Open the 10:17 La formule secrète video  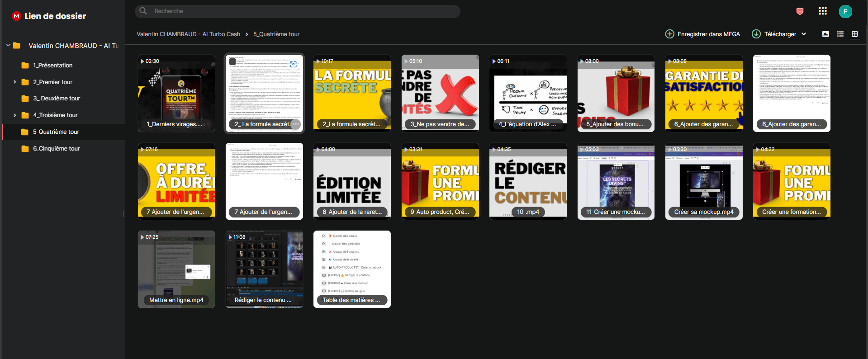(x=352, y=94)
